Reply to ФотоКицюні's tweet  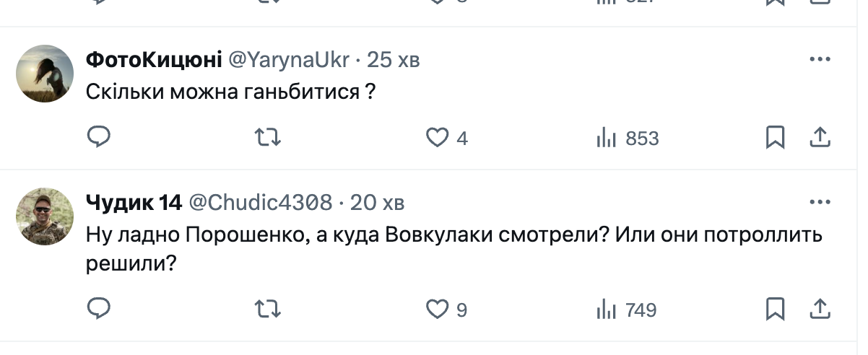pos(98,137)
